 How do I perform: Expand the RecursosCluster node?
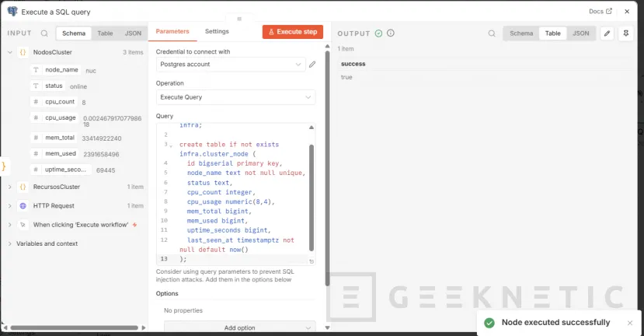point(10,187)
